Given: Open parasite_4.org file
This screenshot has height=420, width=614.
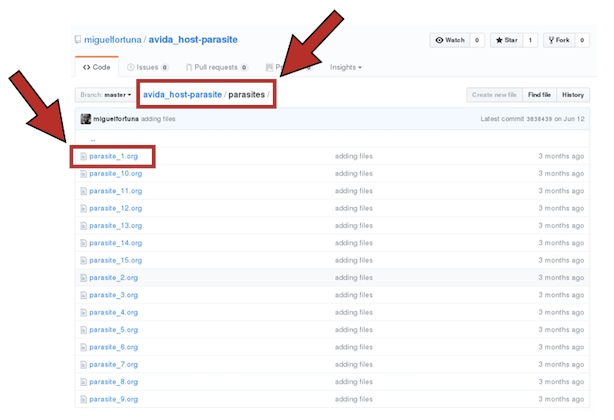Looking at the screenshot, I should click(x=114, y=312).
